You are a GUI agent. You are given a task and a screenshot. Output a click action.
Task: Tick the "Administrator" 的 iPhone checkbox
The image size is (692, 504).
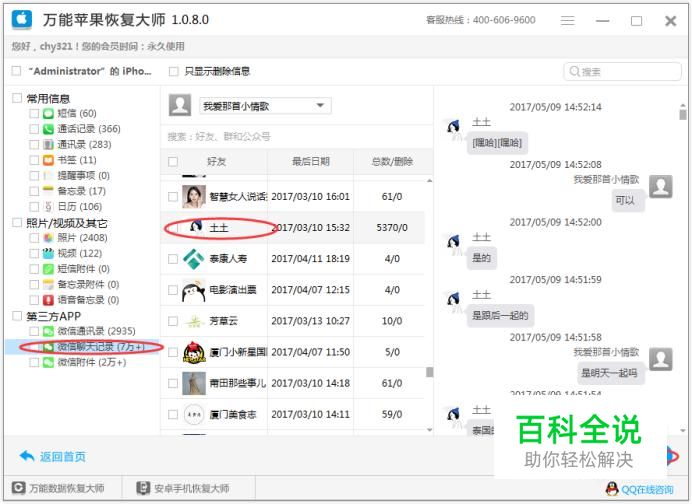(x=16, y=71)
